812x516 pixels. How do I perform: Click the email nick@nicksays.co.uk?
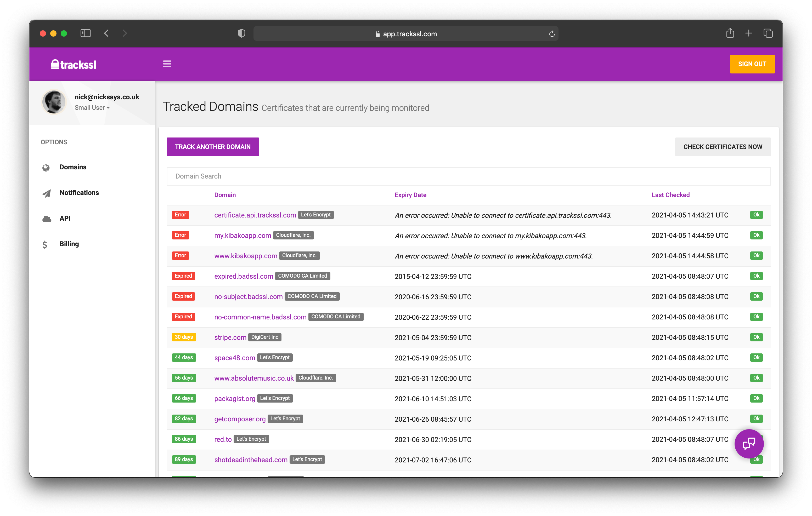coord(107,97)
